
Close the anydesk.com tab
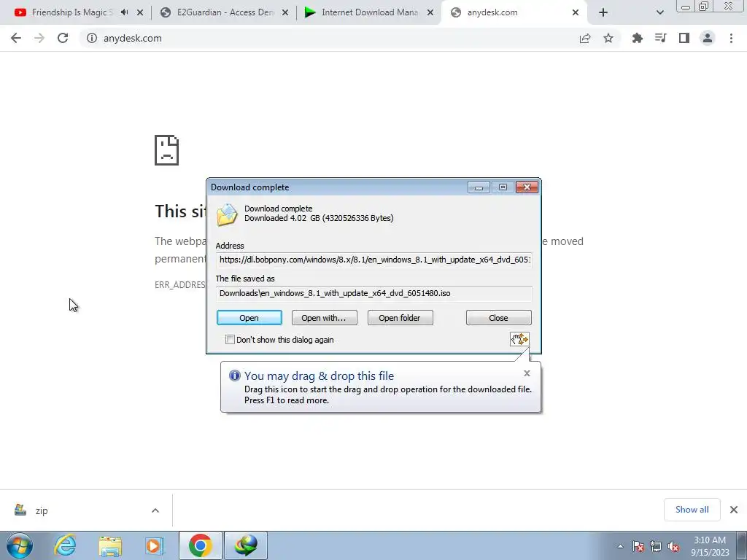(576, 13)
